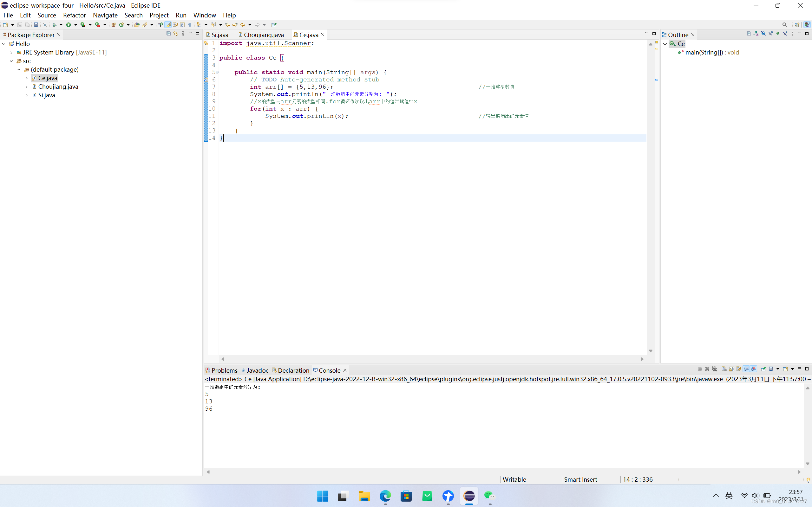This screenshot has height=507, width=812.
Task: Click the New Java Class icon
Action: click(121, 24)
